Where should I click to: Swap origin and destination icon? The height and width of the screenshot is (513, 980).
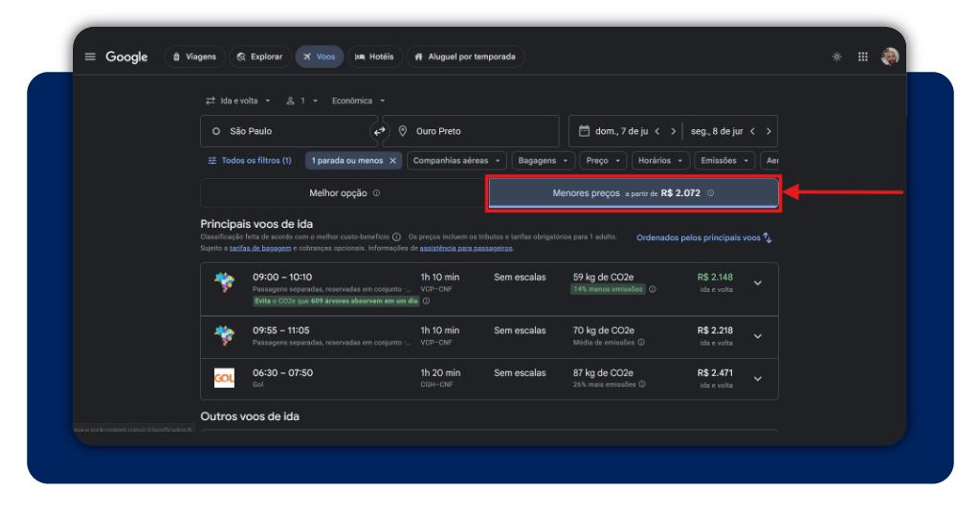pos(379,131)
